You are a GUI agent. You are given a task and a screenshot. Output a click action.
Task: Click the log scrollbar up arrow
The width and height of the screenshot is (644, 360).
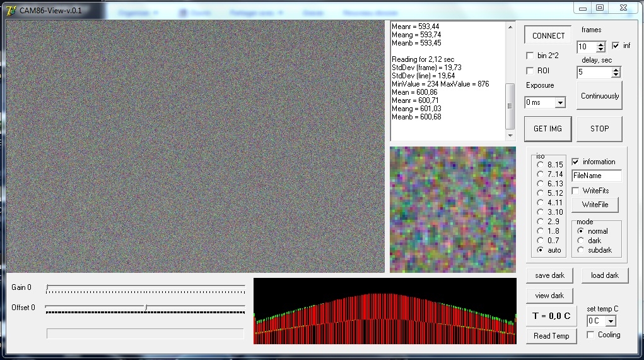click(510, 27)
